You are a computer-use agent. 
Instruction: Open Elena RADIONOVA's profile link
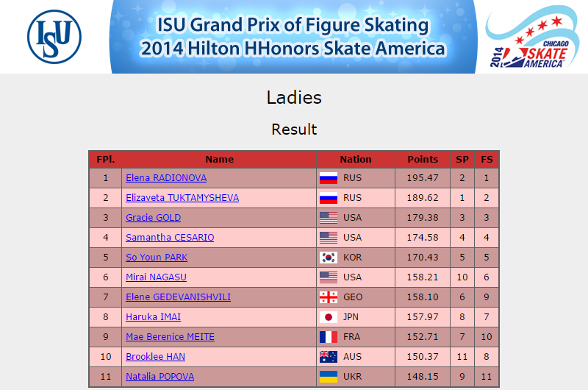tap(166, 178)
